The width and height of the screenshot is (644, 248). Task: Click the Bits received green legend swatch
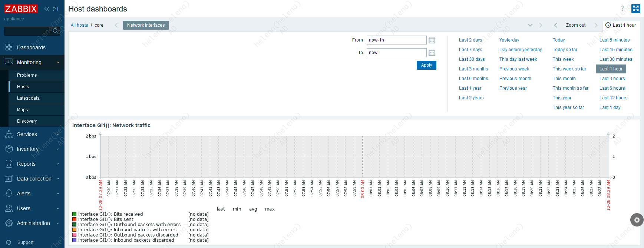point(75,214)
